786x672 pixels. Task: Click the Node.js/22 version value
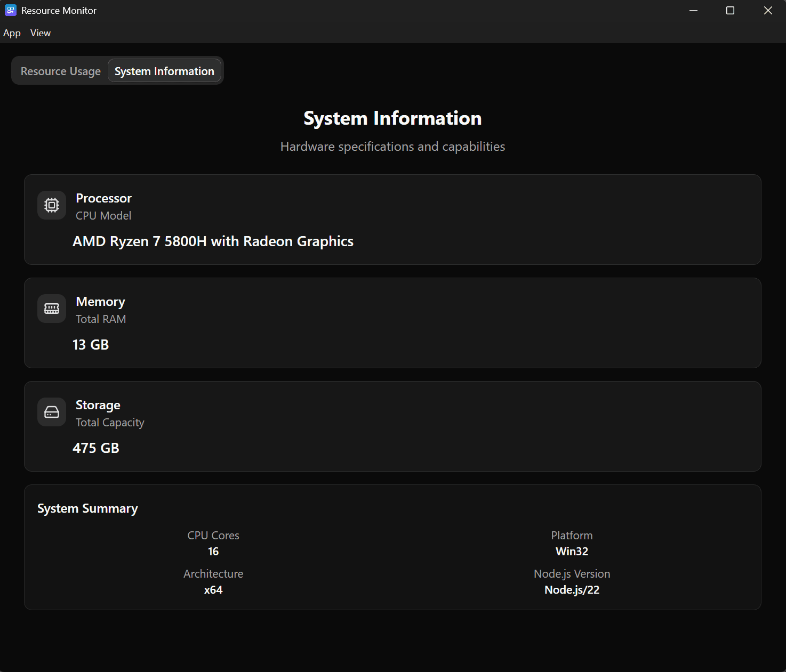(x=571, y=589)
